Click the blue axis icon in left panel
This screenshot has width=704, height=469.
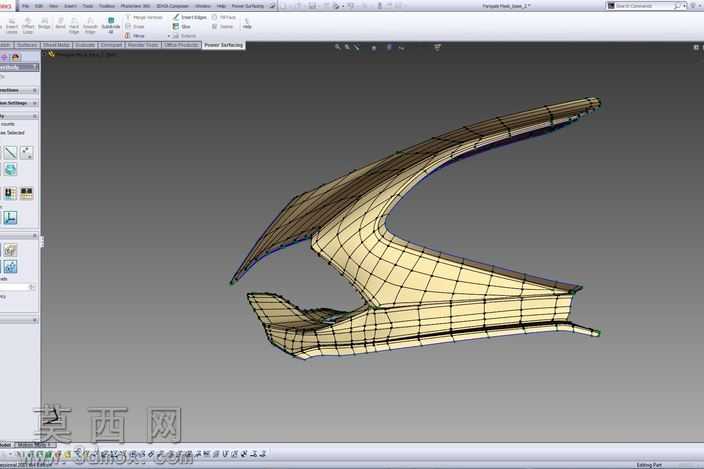click(x=10, y=218)
